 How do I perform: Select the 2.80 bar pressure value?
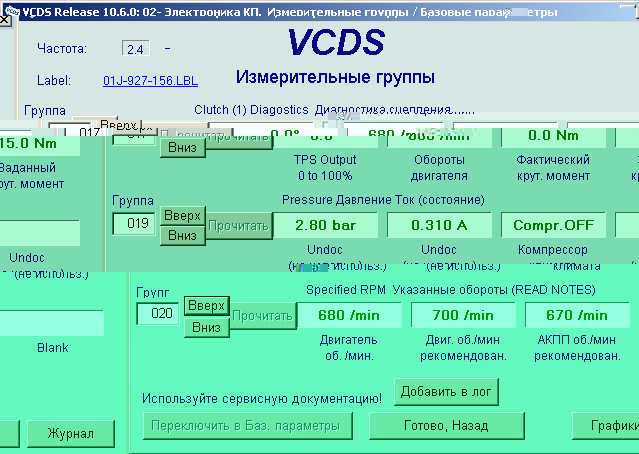pos(325,225)
